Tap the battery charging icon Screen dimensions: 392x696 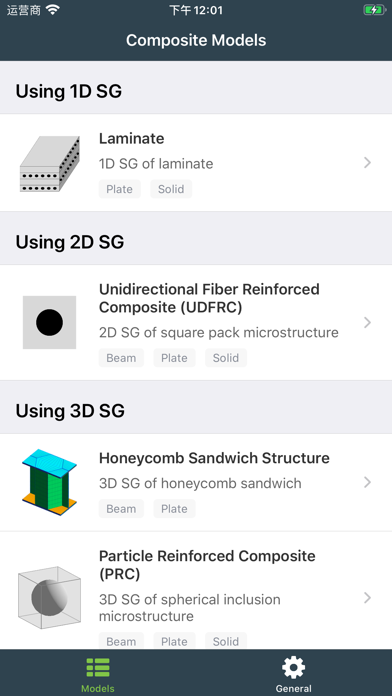[x=374, y=10]
